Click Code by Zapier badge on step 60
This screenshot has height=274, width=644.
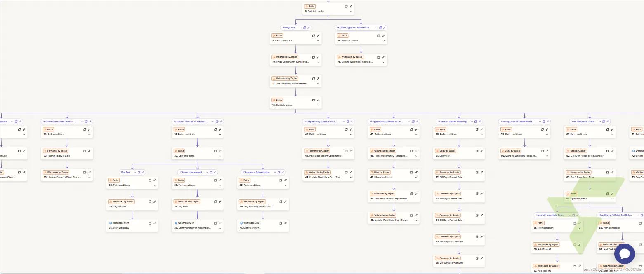click(x=511, y=151)
